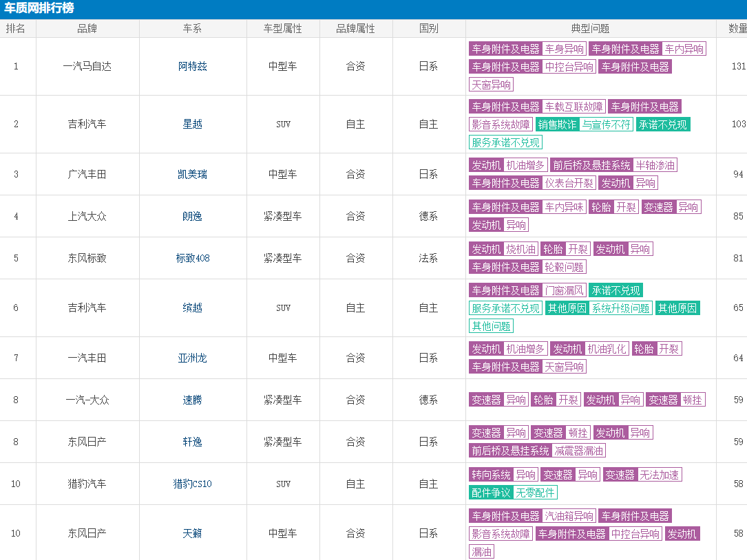
Task: Click complaint count 81 for 标致408
Action: tap(739, 258)
